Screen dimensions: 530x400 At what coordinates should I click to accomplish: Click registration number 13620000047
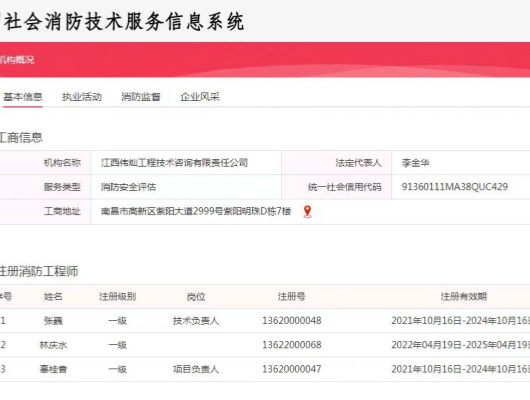(x=292, y=369)
